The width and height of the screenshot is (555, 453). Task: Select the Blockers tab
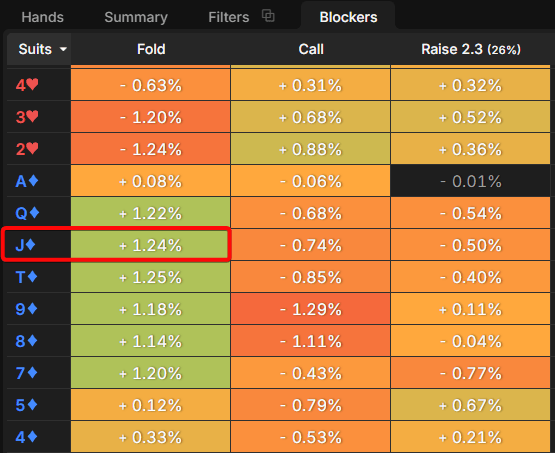coord(348,17)
